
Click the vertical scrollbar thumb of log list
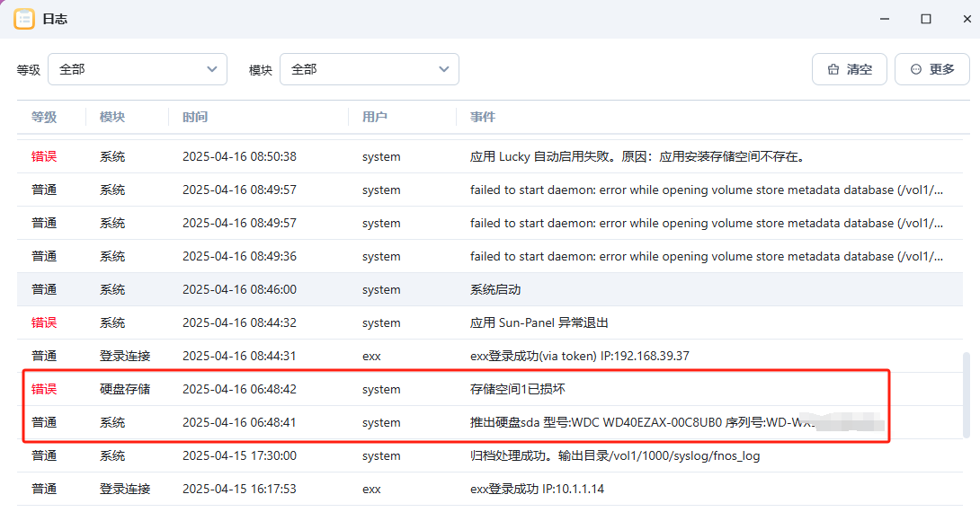click(x=967, y=395)
